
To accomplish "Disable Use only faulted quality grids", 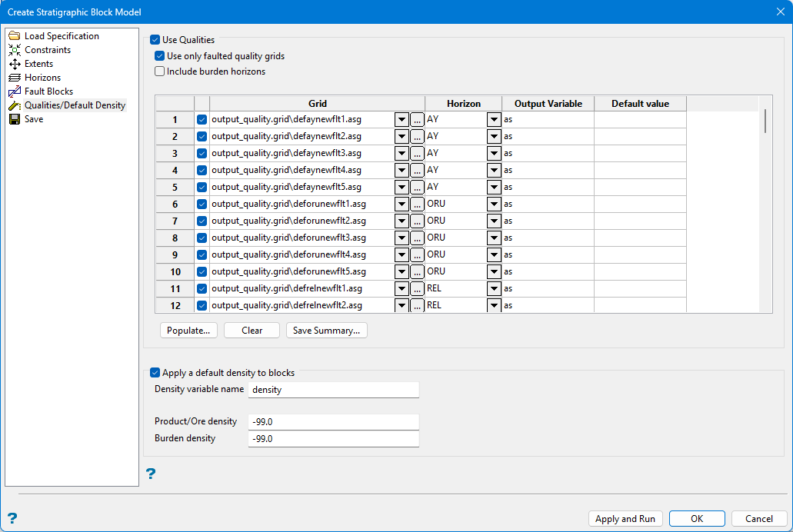I will click(x=160, y=56).
